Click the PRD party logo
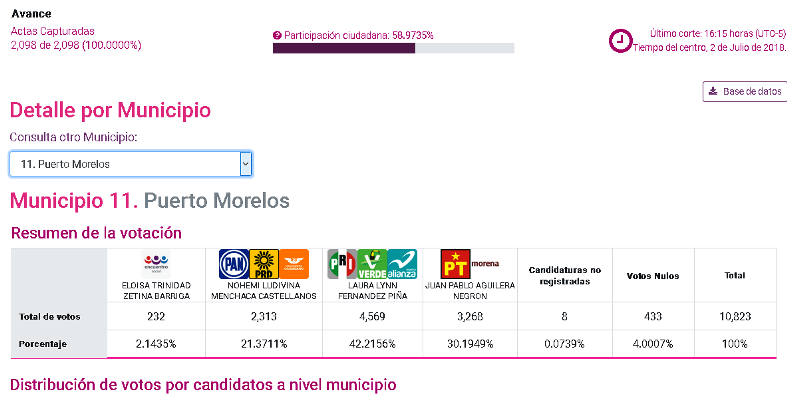This screenshot has width=787, height=400. (263, 264)
